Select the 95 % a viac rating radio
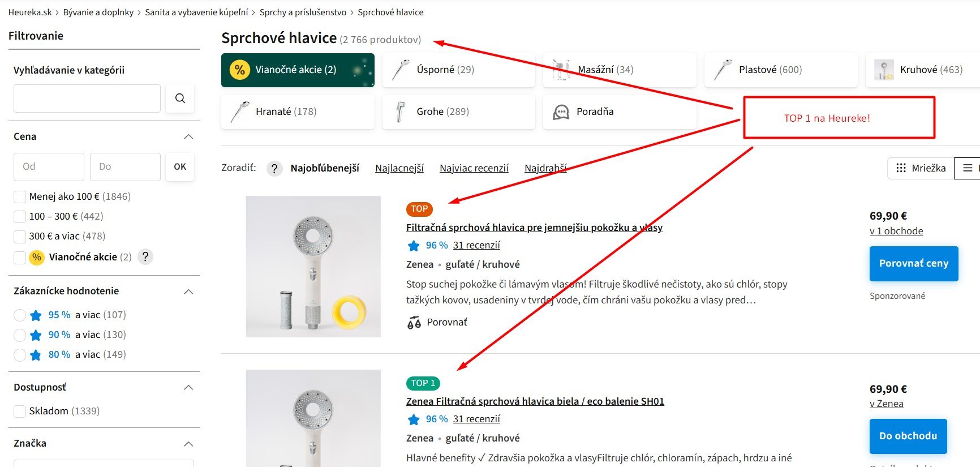Image resolution: width=980 pixels, height=467 pixels. 20,315
